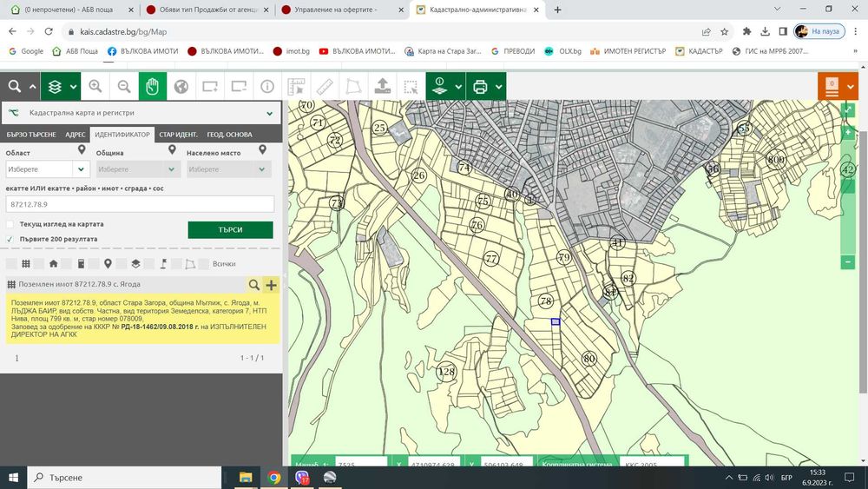Zoom to parcel 87212.78.9 result magnifier
Image resolution: width=868 pixels, height=489 pixels.
253,284
